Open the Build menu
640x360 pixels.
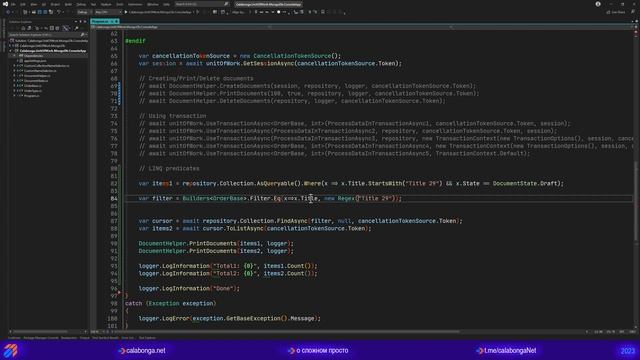pyautogui.click(x=68, y=4)
